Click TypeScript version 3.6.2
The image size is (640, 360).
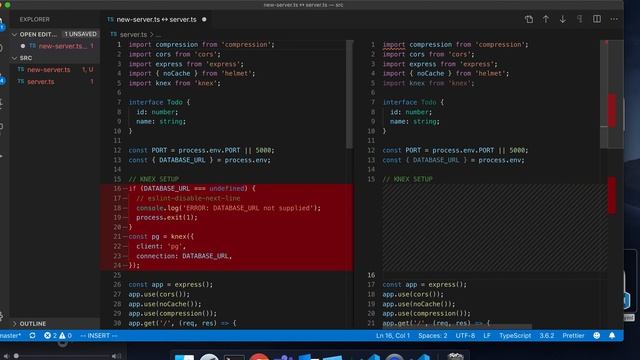tap(547, 336)
